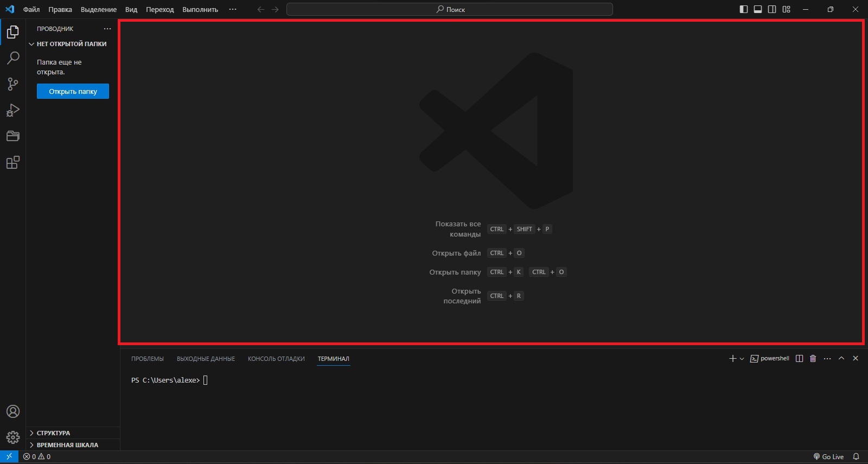Open the Extensions view icon
This screenshot has width=868, height=464.
[x=13, y=162]
